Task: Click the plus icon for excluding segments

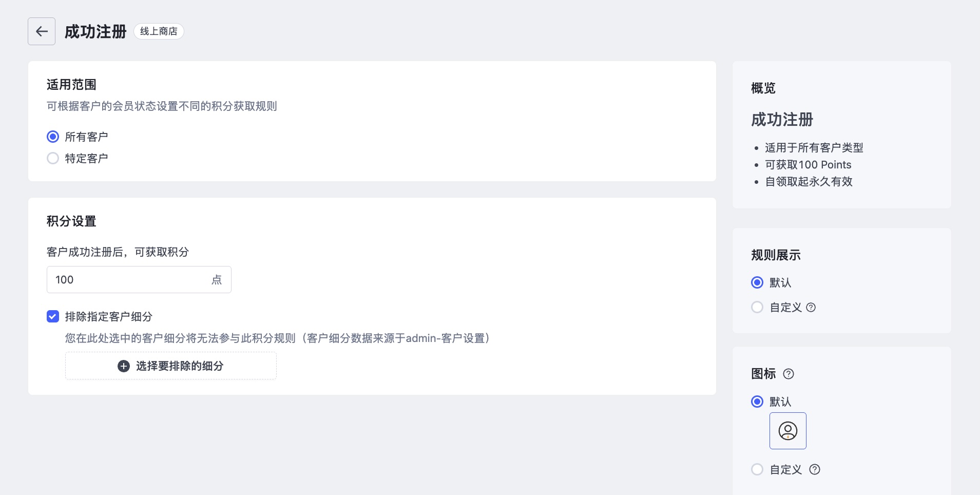Action: tap(124, 366)
